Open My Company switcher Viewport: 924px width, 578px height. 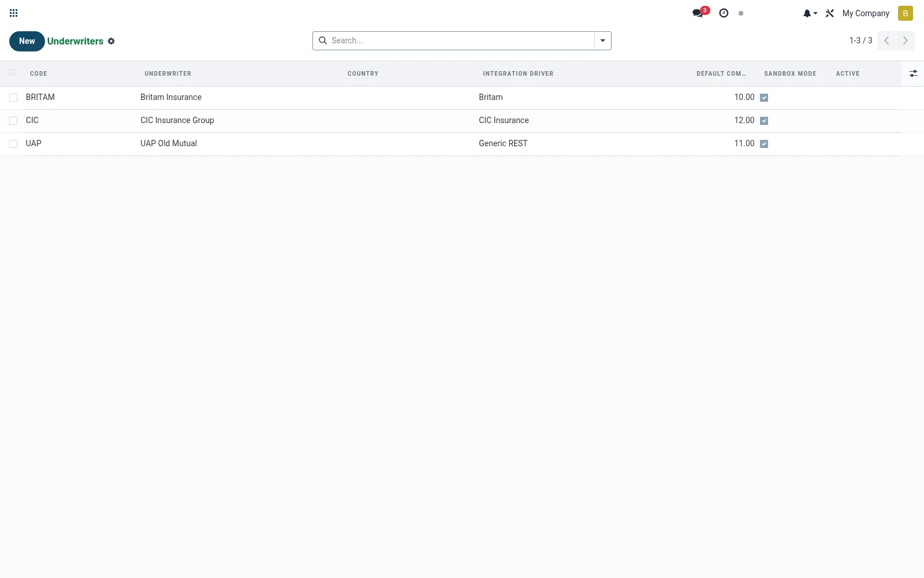(x=866, y=13)
